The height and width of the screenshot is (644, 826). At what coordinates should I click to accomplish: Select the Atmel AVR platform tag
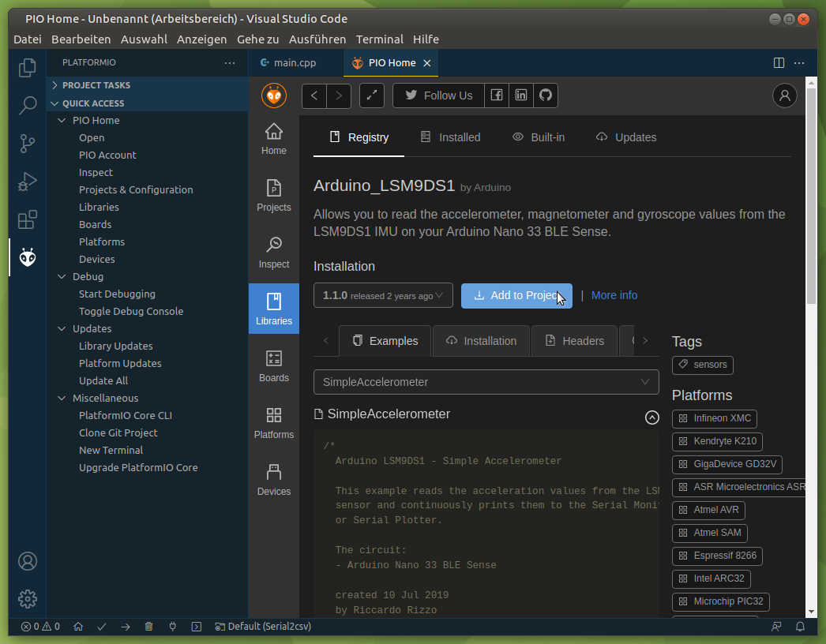708,511
